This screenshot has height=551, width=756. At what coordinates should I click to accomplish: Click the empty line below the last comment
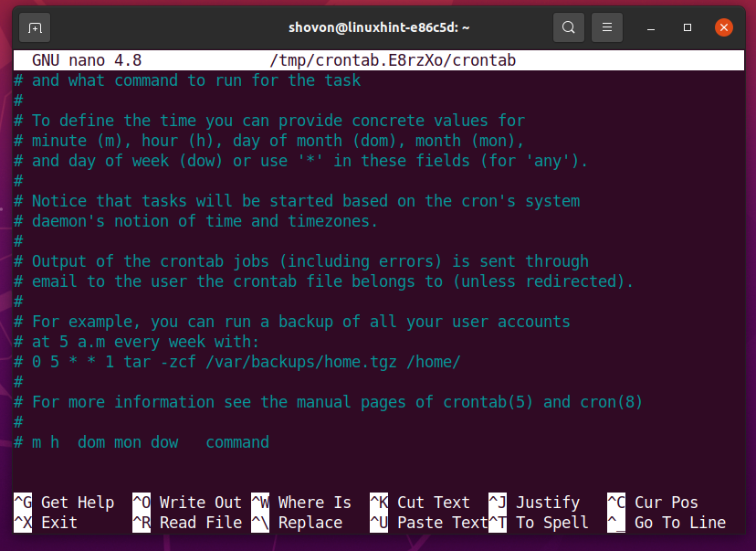point(379,462)
